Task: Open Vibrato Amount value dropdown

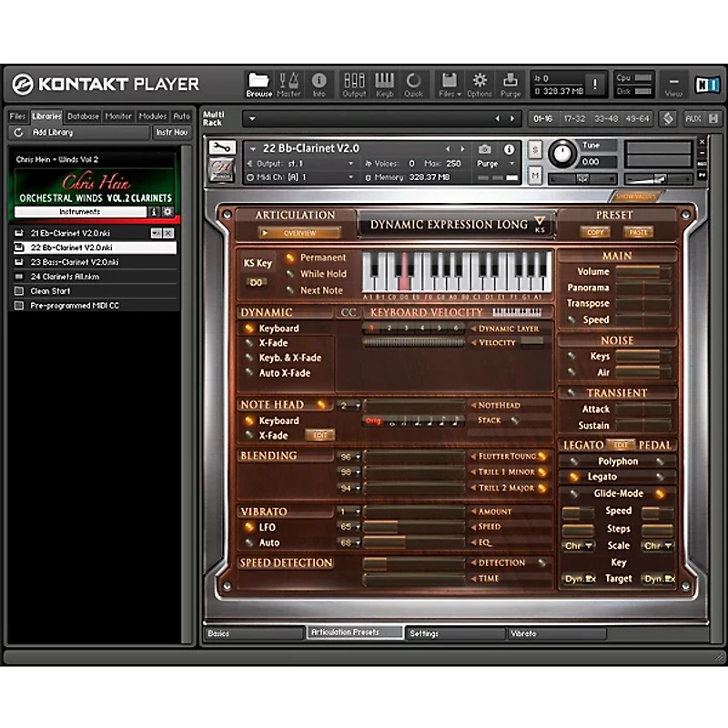Action: click(358, 511)
